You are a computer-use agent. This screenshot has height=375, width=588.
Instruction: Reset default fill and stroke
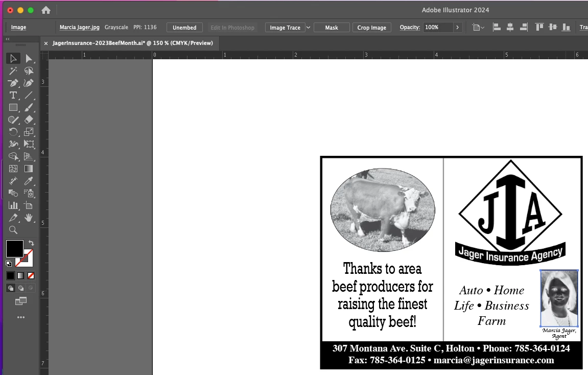coord(9,264)
